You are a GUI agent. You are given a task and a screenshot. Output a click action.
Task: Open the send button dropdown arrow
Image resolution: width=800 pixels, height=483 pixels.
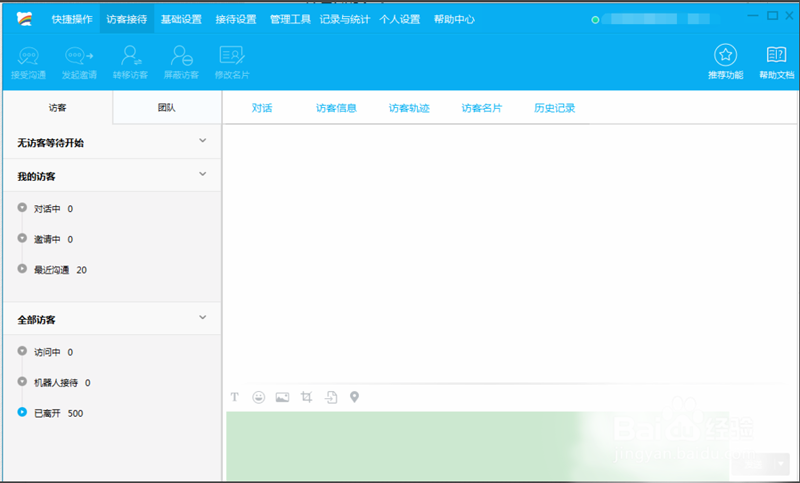point(782,463)
